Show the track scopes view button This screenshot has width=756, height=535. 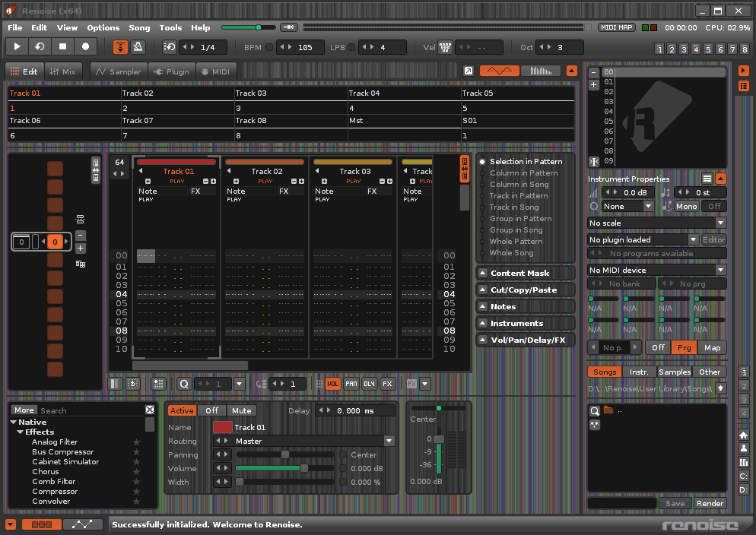click(x=500, y=71)
